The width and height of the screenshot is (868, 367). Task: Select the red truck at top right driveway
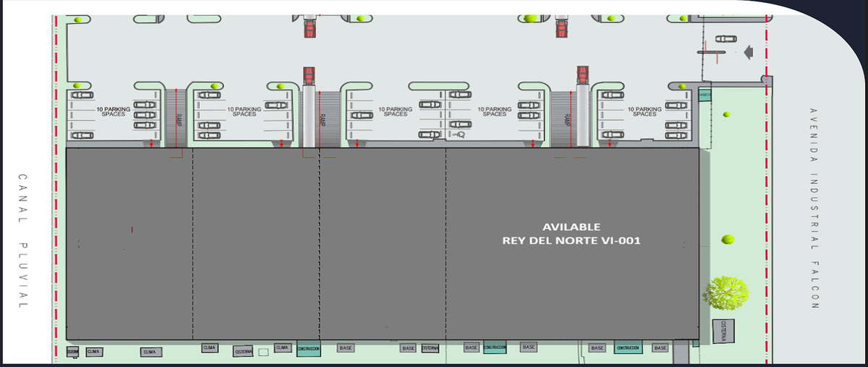tap(561, 28)
